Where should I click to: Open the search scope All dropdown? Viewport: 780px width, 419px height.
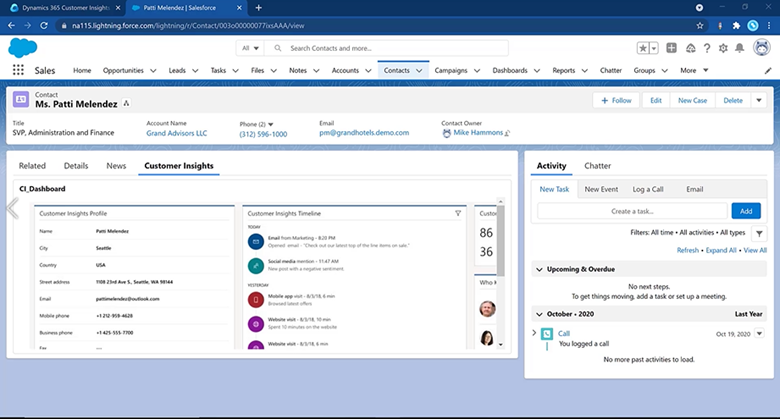[250, 48]
